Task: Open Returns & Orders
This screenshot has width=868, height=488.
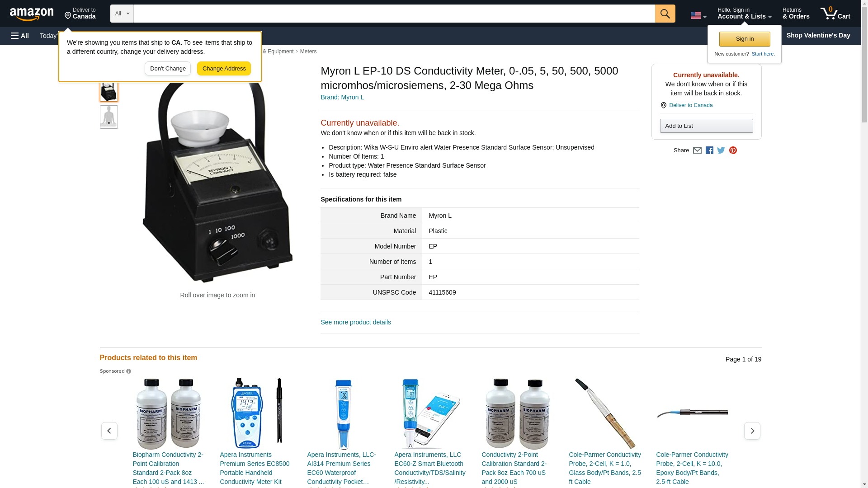Action: [796, 14]
